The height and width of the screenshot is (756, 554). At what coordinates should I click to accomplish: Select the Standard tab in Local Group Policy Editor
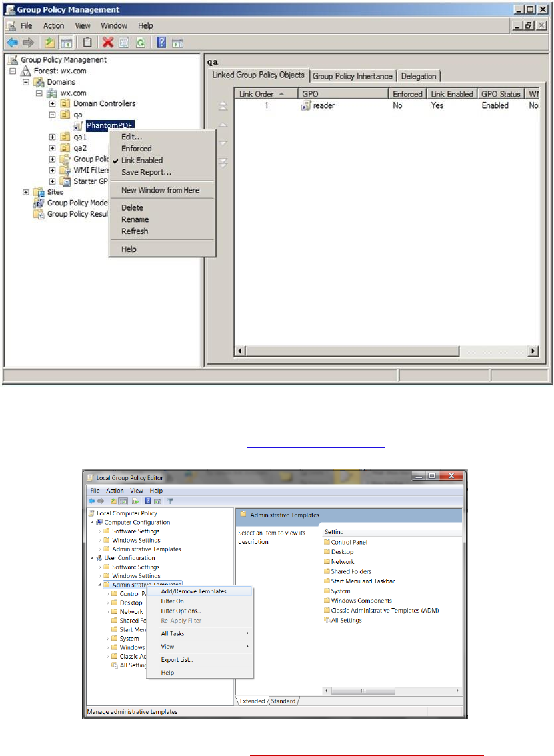(283, 701)
